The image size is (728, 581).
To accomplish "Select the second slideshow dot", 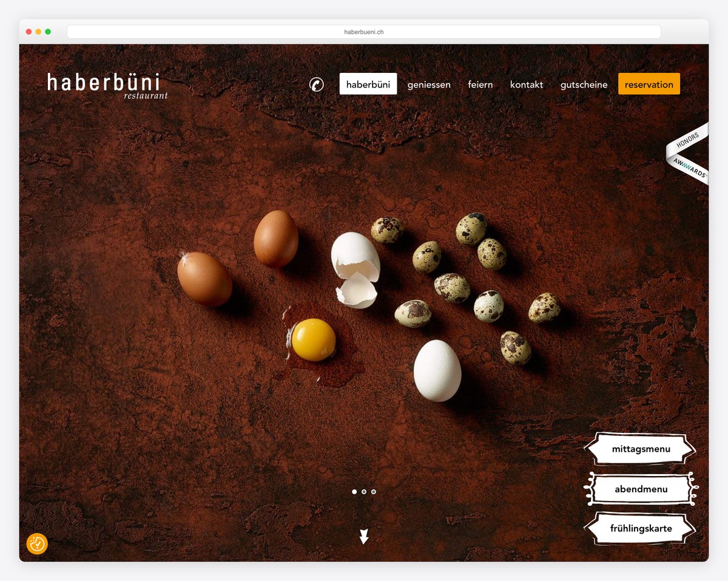I will point(364,492).
